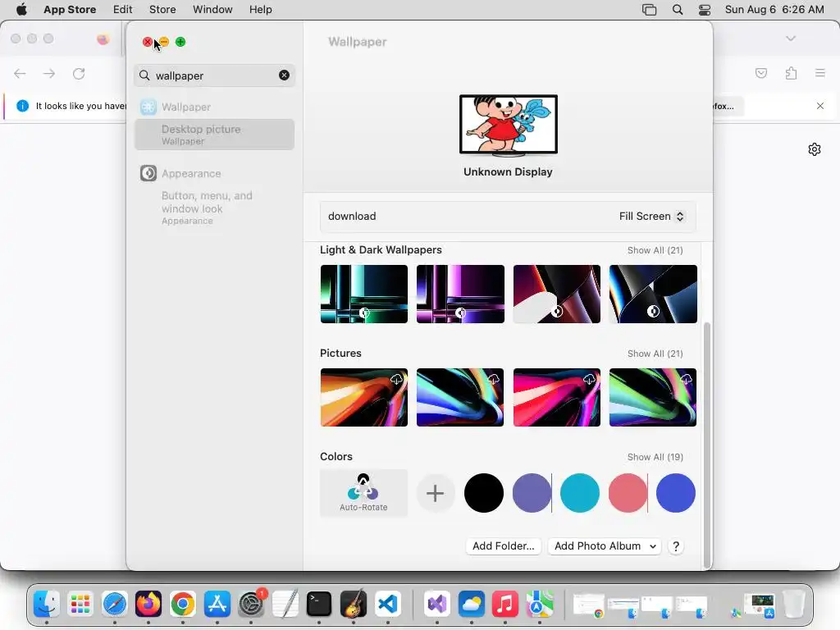
Task: Dismiss the Firefox notification bar with X
Action: point(820,106)
